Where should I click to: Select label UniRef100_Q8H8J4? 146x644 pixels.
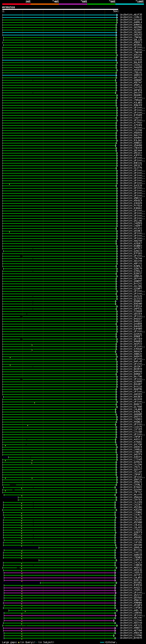point(131,547)
